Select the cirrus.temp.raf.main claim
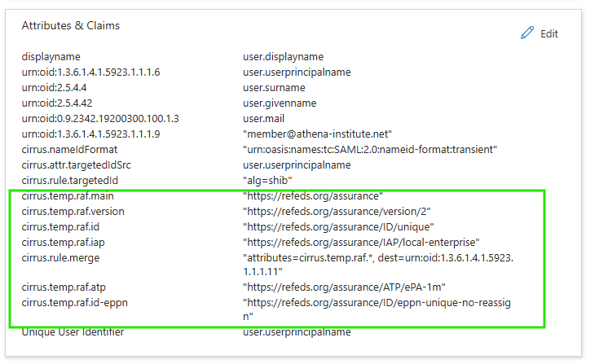599x364 pixels. tap(68, 195)
